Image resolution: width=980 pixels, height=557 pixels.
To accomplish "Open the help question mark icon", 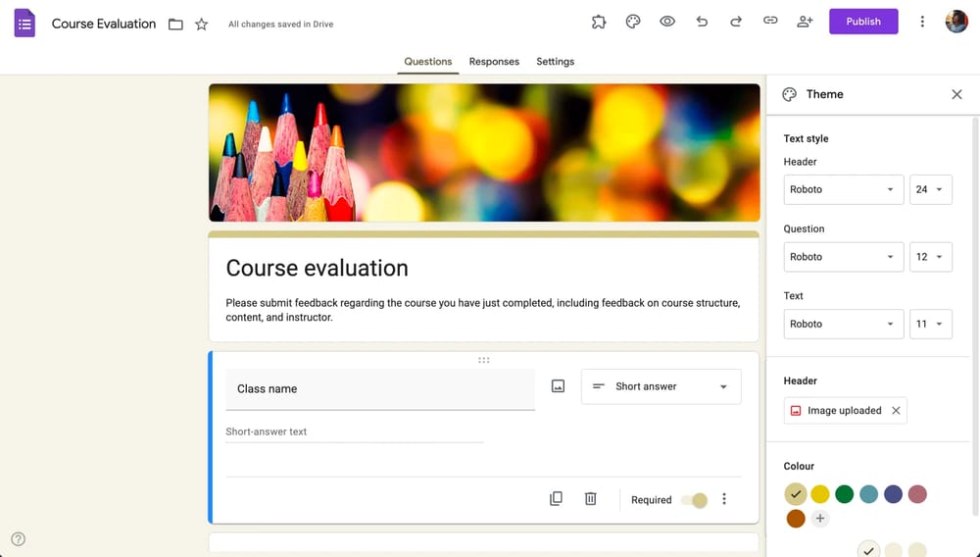I will pos(18,539).
